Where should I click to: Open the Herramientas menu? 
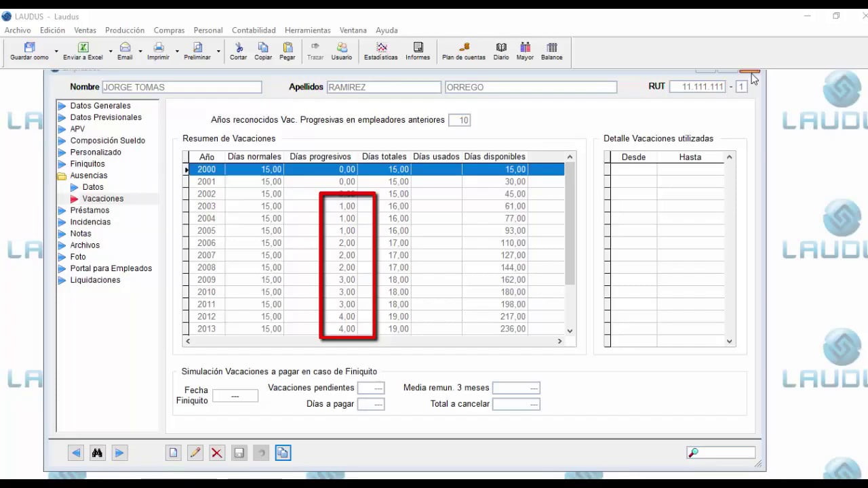pos(307,30)
